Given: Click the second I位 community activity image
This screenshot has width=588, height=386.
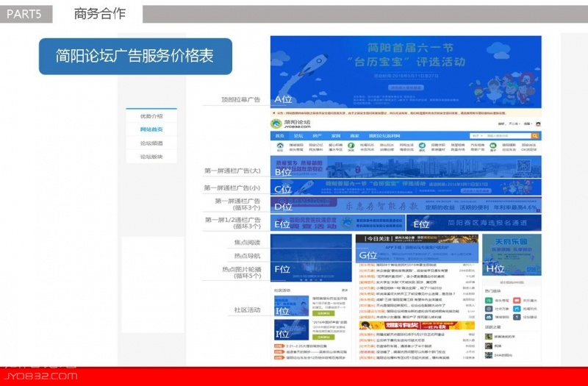Looking at the screenshot, I should [x=291, y=329].
